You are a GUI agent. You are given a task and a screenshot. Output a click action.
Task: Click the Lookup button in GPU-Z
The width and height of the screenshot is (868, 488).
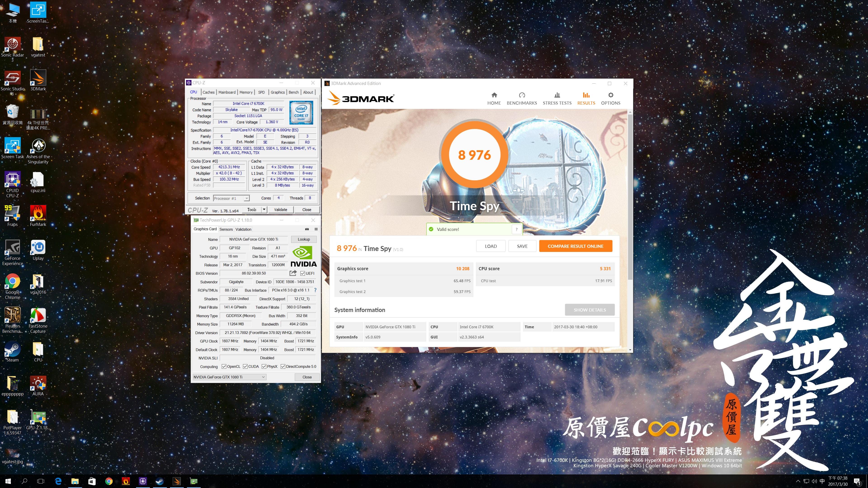304,239
